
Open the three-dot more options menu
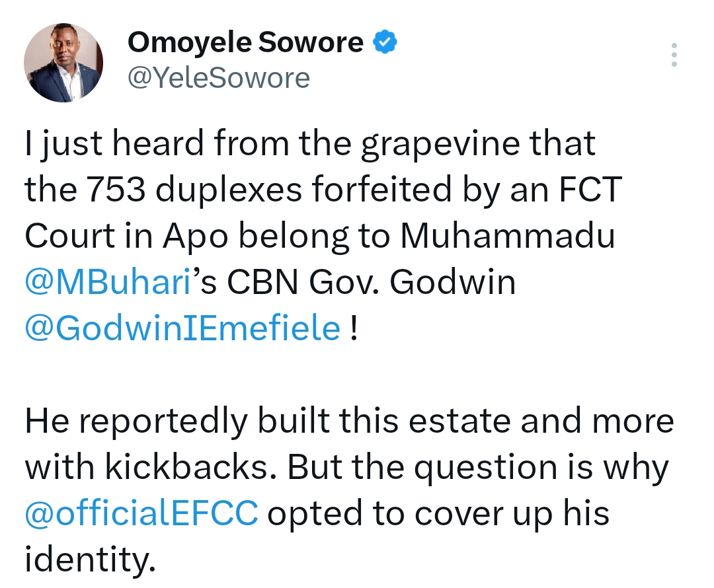(x=674, y=55)
